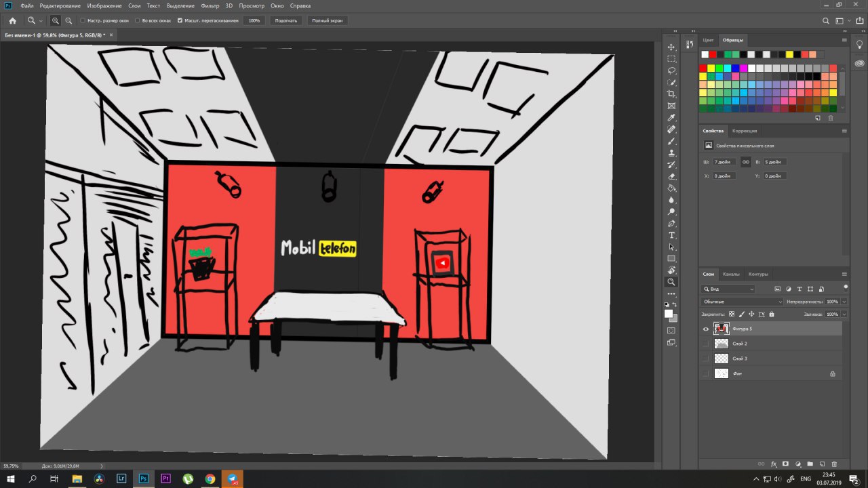
Task: Close the Без имени-1 document tab
Action: click(111, 34)
